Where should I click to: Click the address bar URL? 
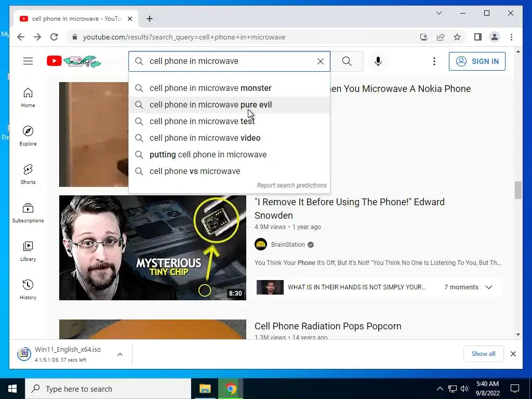[184, 37]
